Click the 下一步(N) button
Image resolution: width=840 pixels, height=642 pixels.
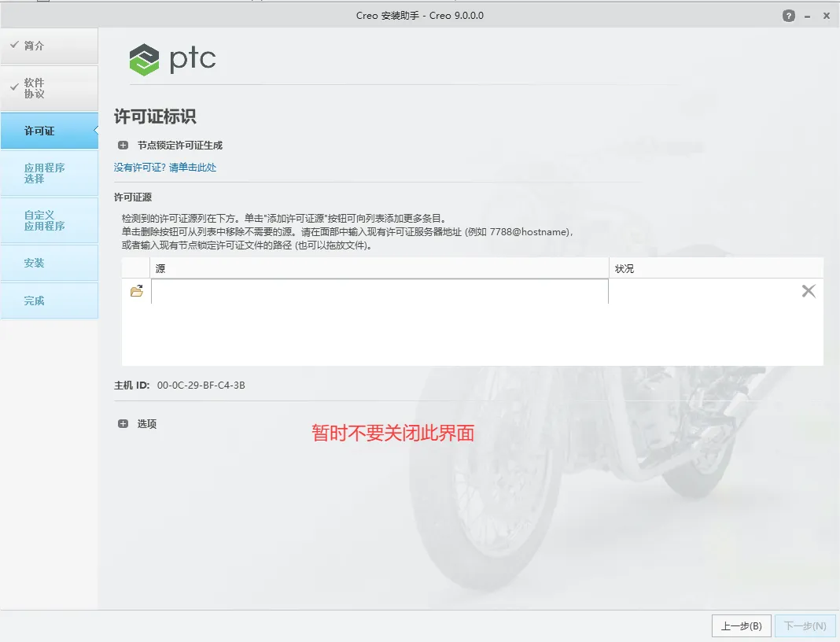click(x=805, y=626)
